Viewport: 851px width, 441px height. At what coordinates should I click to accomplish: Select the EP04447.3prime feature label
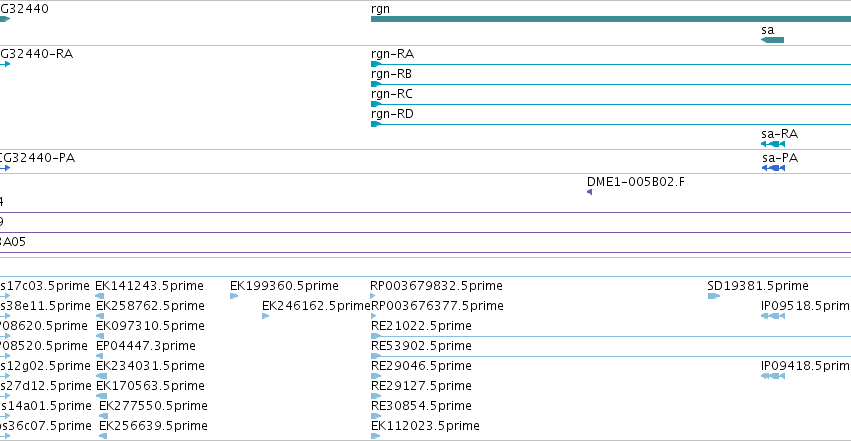pyautogui.click(x=146, y=346)
